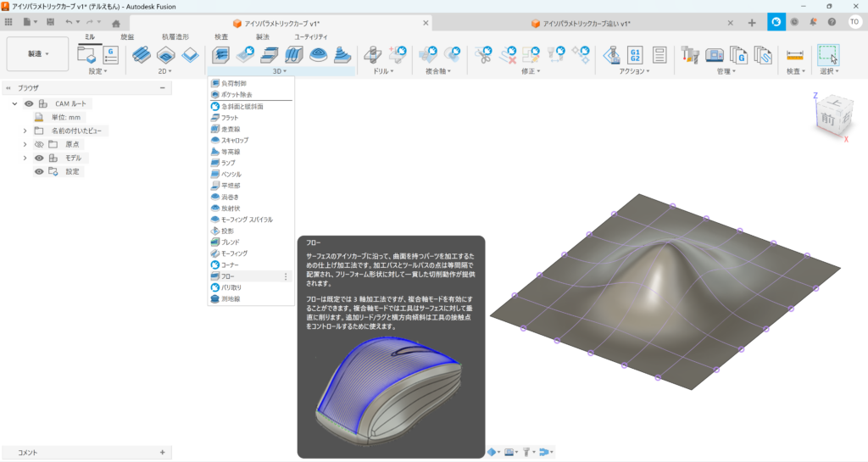Click the new setup folder icon
The width and height of the screenshot is (868, 462).
tap(86, 55)
